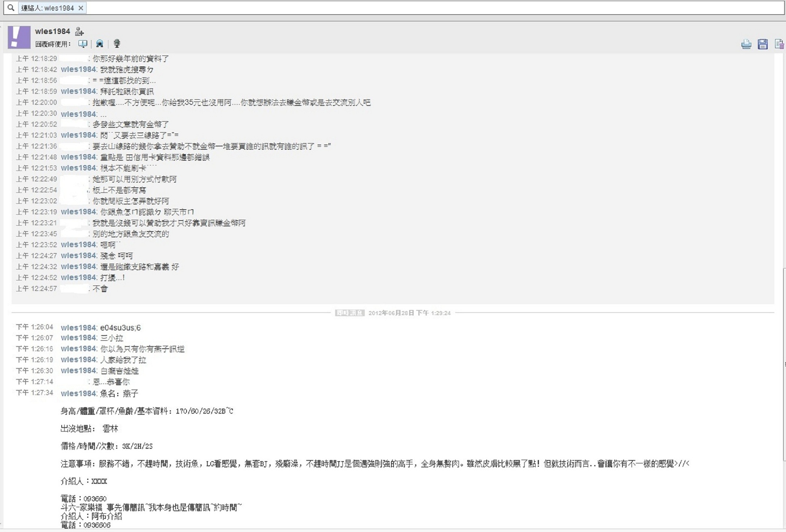The height and width of the screenshot is (532, 786).
Task: Select message row at 上午 12:21:36
Action: (173, 146)
